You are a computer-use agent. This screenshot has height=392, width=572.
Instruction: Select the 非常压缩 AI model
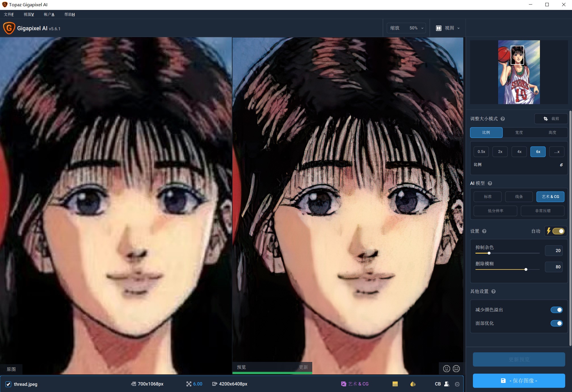(543, 211)
